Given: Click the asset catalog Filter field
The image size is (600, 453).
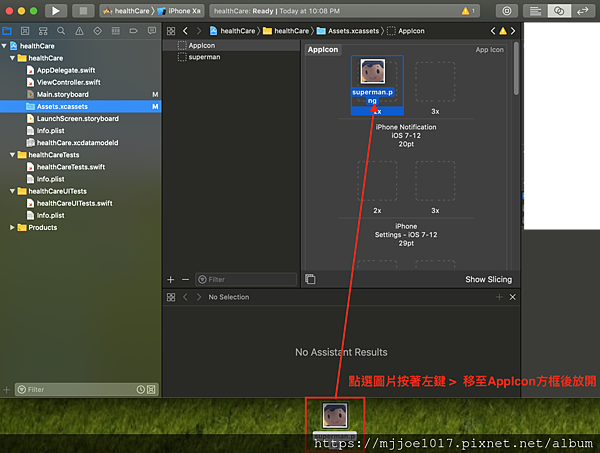Looking at the screenshot, I should pyautogui.click(x=246, y=280).
